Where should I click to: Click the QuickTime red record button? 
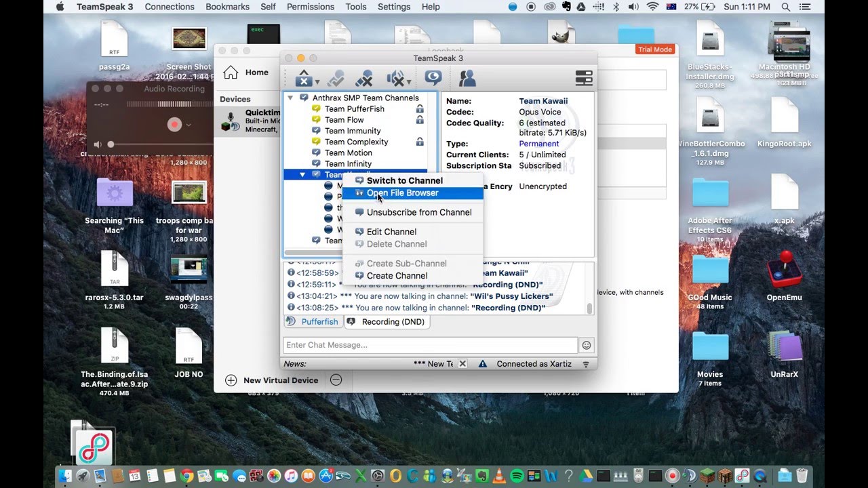pos(175,125)
